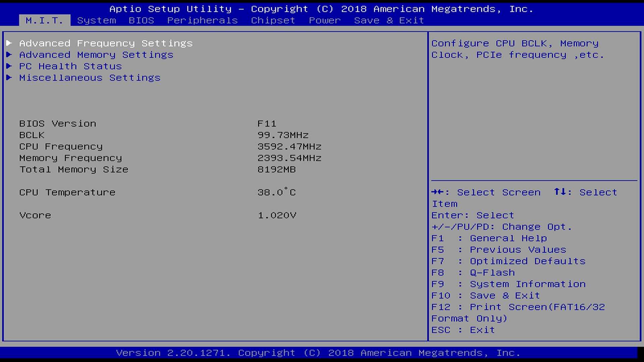644x362 pixels.
Task: Click the F5 Previous Values entry
Action: pyautogui.click(x=499, y=249)
